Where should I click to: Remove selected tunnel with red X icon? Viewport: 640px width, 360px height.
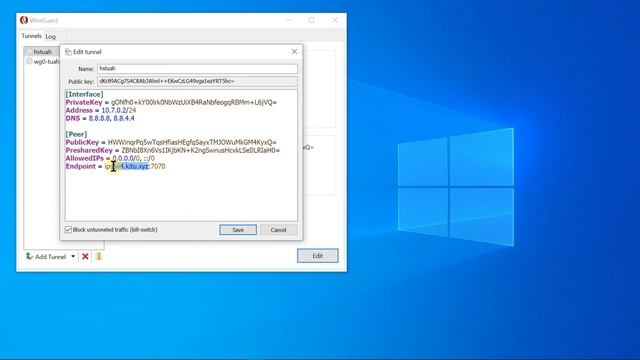[85, 256]
